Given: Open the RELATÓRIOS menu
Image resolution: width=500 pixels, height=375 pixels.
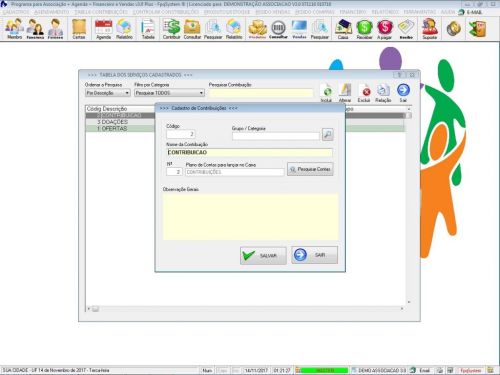Looking at the screenshot, I should tap(385, 12).
